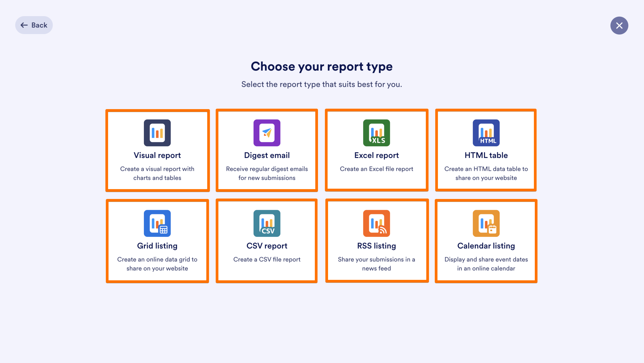Image resolution: width=644 pixels, height=363 pixels.
Task: Click the green XLS Excel report icon
Action: pos(376,133)
